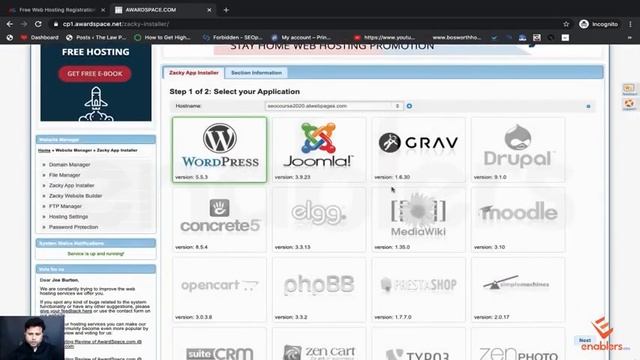Image resolution: width=640 pixels, height=360 pixels.
Task: Select the elgg application tile
Action: point(319,220)
